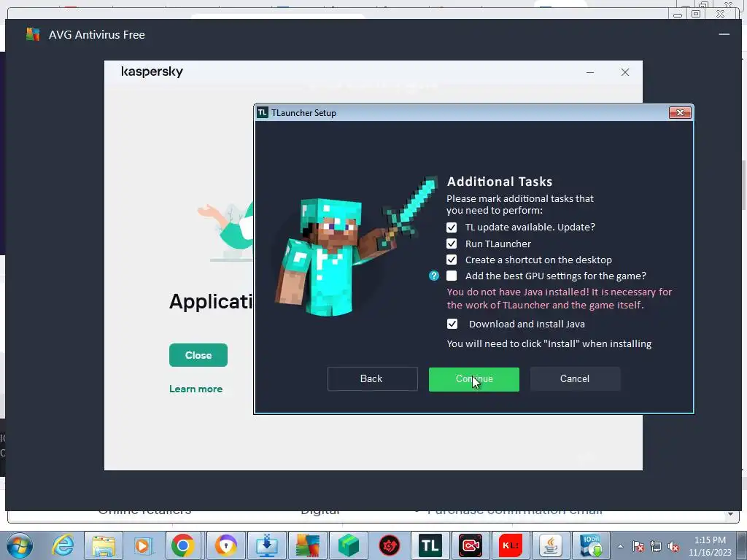Image resolution: width=747 pixels, height=560 pixels.
Task: Click the muted speaker volume tray icon
Action: tap(673, 547)
